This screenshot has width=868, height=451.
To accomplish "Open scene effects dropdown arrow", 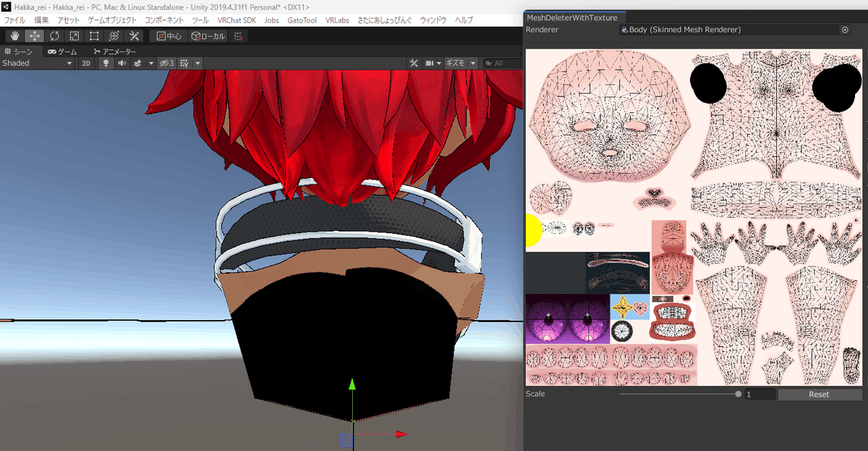I will (151, 64).
